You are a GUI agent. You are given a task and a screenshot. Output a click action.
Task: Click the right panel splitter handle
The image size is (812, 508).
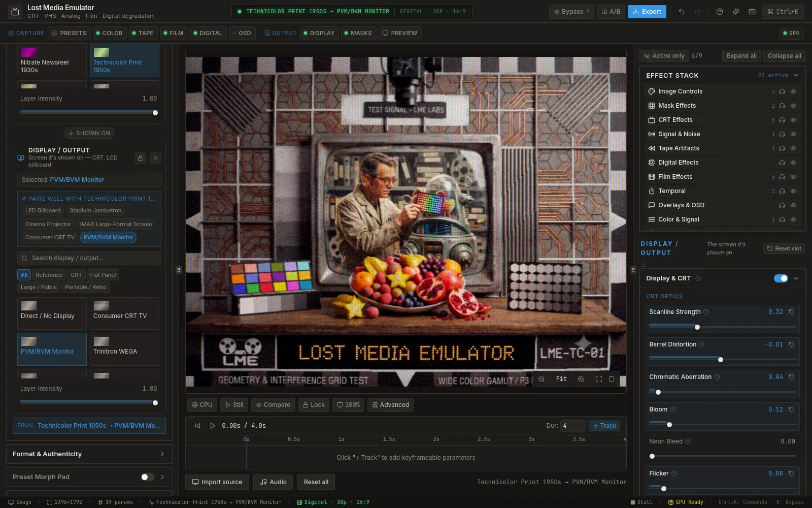(633, 270)
